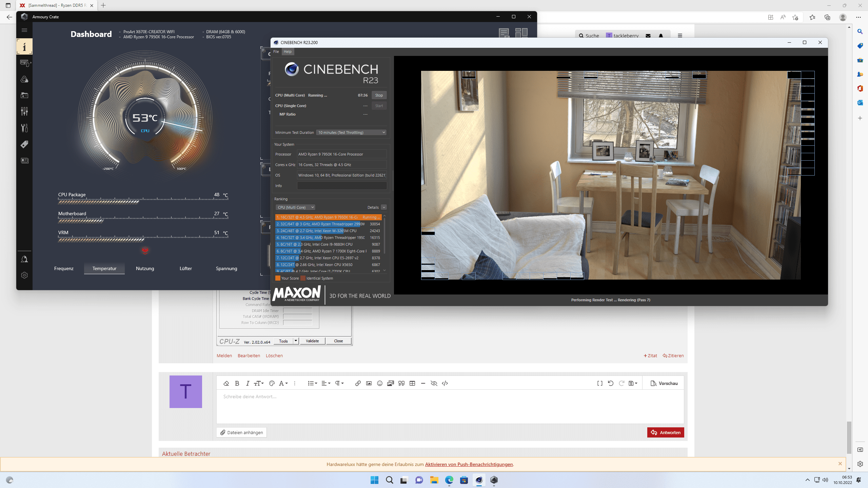868x488 pixels.
Task: Click Vorschau preview button
Action: click(x=664, y=383)
